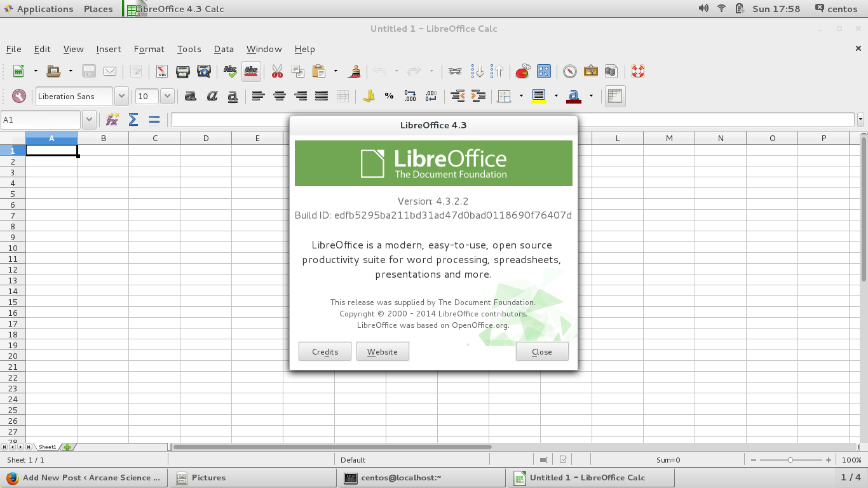Open the Paste options dropdown arrow

[336, 71]
